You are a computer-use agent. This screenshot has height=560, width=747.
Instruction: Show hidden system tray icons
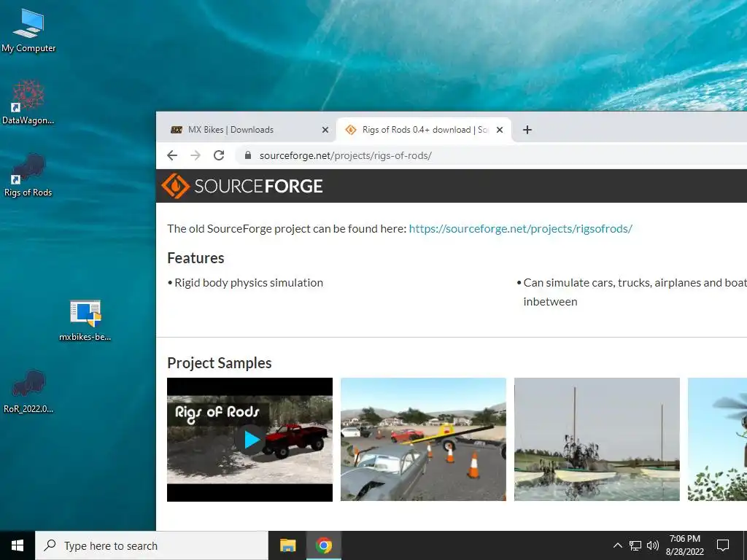coord(617,545)
